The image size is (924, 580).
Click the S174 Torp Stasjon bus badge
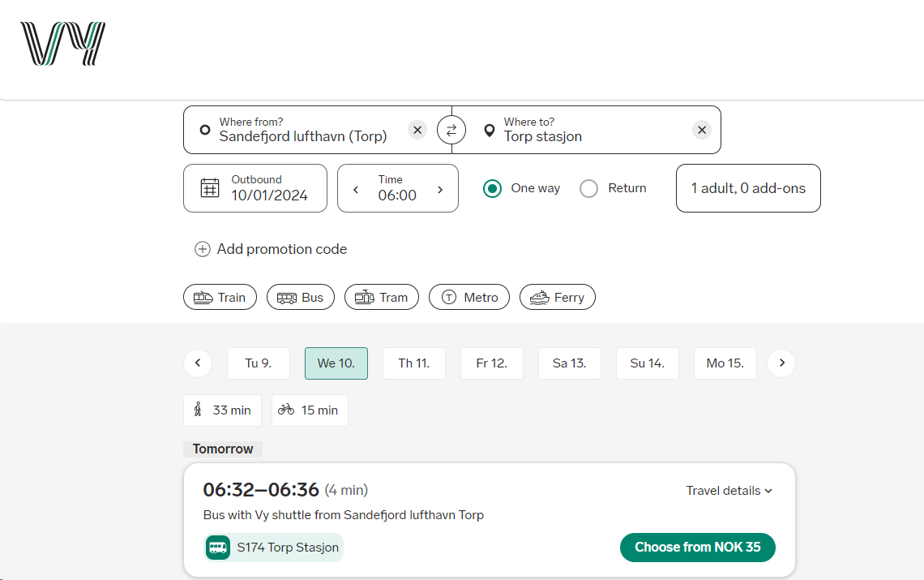point(273,548)
